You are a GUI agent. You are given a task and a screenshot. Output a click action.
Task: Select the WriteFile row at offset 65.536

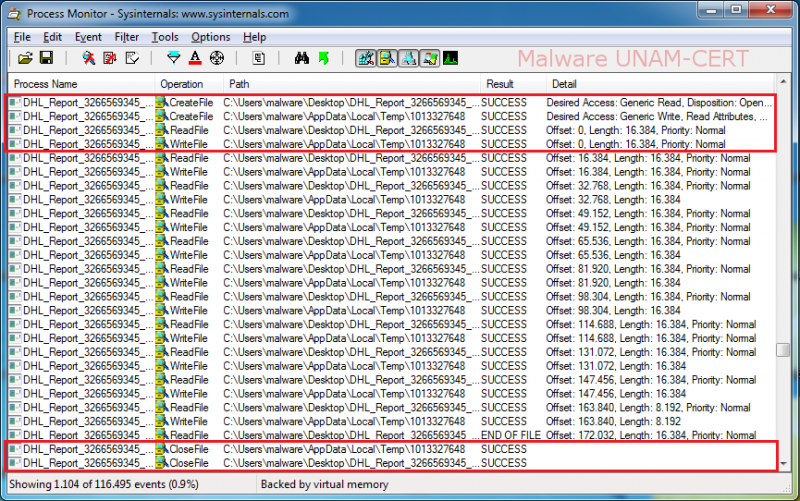pyautogui.click(x=391, y=255)
